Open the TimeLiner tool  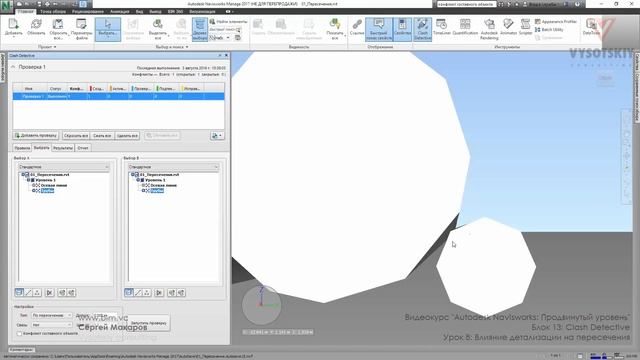click(441, 27)
